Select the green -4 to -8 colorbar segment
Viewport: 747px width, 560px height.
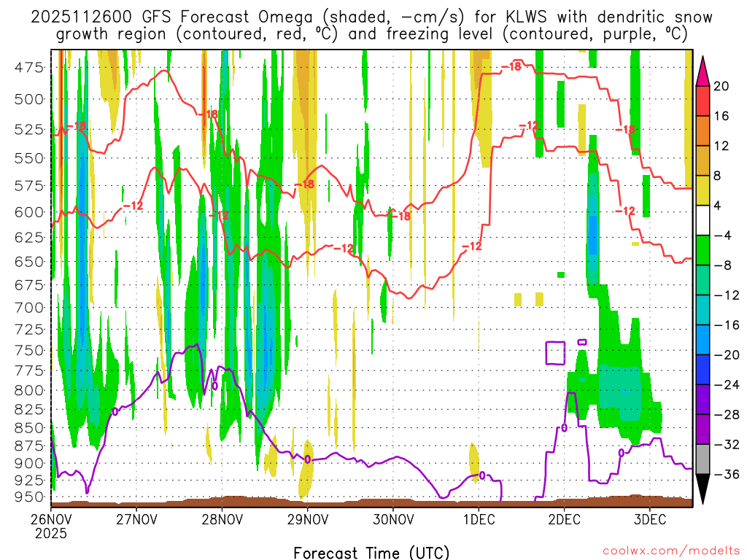(x=703, y=250)
